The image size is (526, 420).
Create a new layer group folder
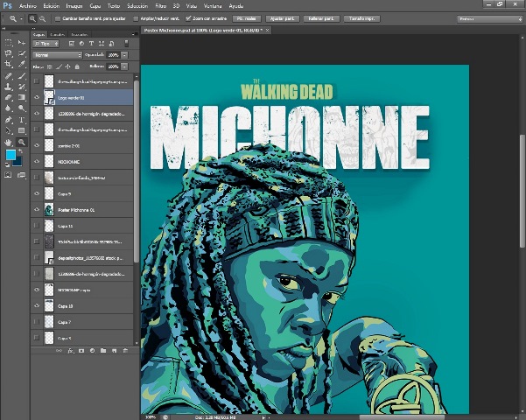[103, 351]
